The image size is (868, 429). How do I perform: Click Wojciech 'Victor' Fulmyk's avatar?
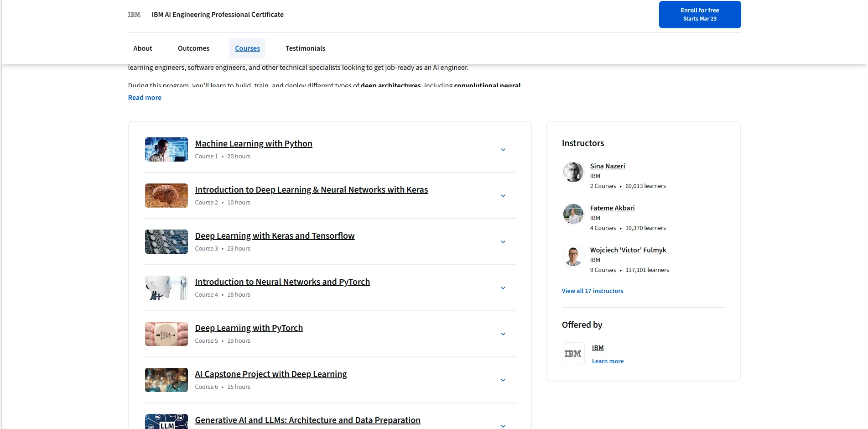click(573, 256)
